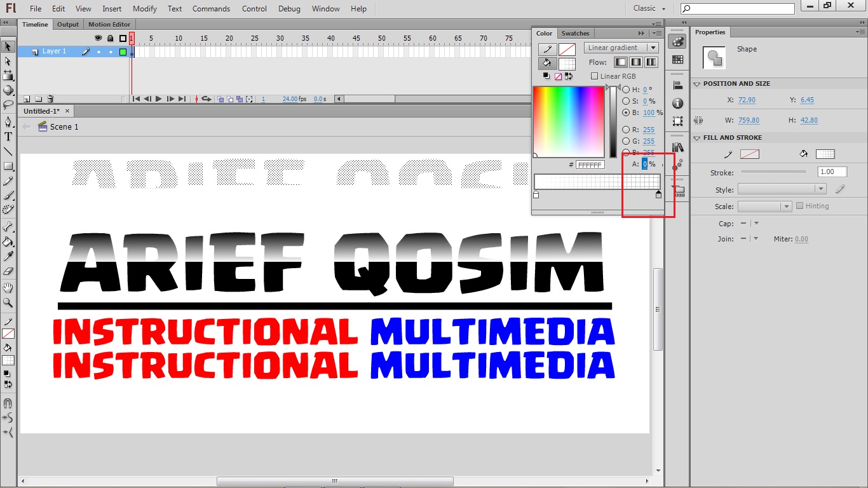Screen dimensions: 868x488
Task: Collapse the Position and Size section
Action: (x=696, y=84)
